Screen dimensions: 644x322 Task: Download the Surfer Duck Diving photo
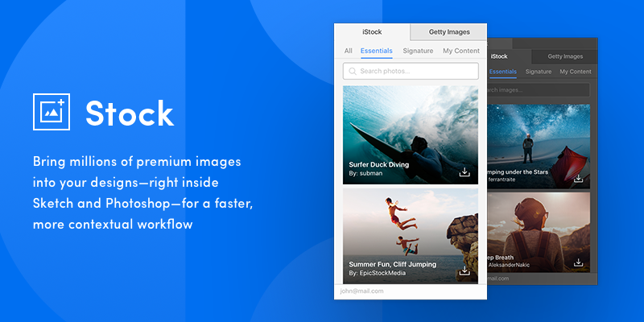tap(464, 172)
